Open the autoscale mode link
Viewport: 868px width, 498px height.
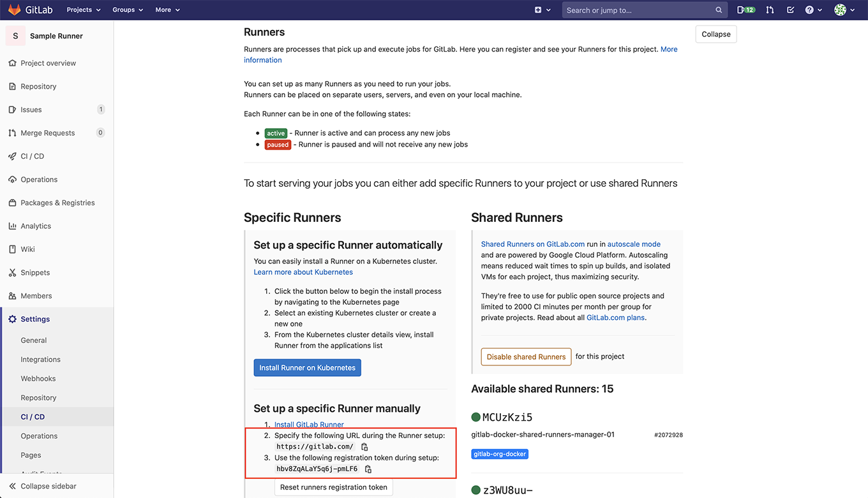pos(634,244)
